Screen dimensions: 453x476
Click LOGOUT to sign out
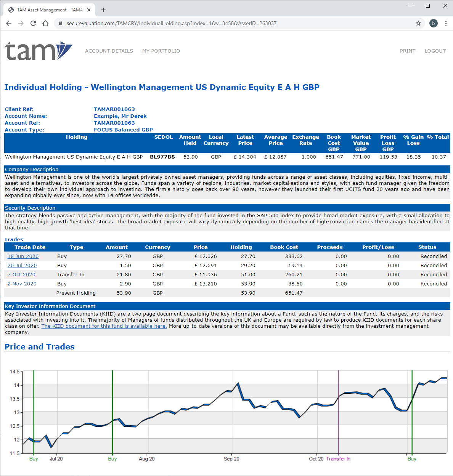click(435, 51)
